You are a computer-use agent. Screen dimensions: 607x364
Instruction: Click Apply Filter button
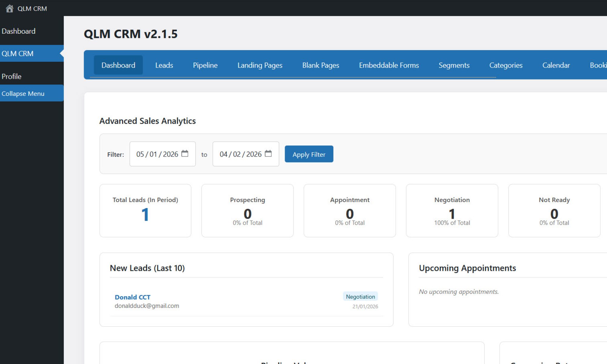pos(309,154)
